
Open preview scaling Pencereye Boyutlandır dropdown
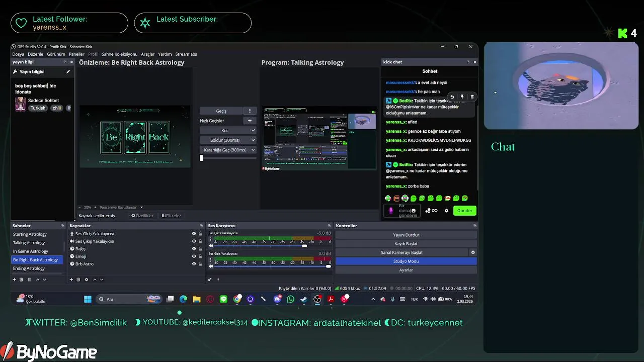[x=121, y=207]
